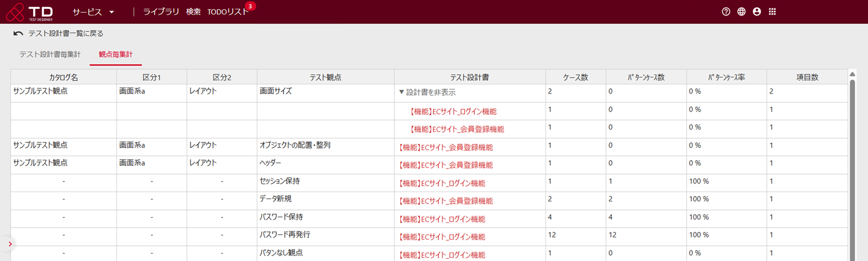Open the サービス dropdown menu
This screenshot has width=868, height=261.
point(93,12)
